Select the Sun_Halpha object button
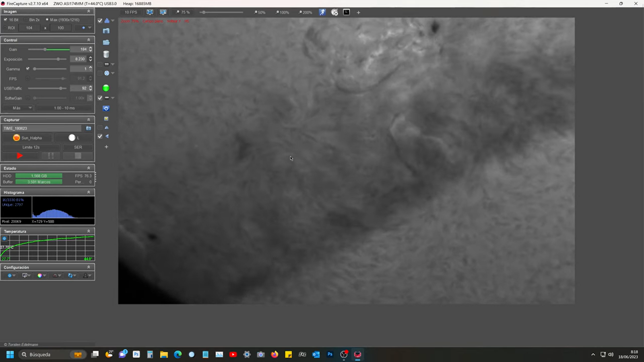Viewport: 644px width, 362px height. [27, 138]
